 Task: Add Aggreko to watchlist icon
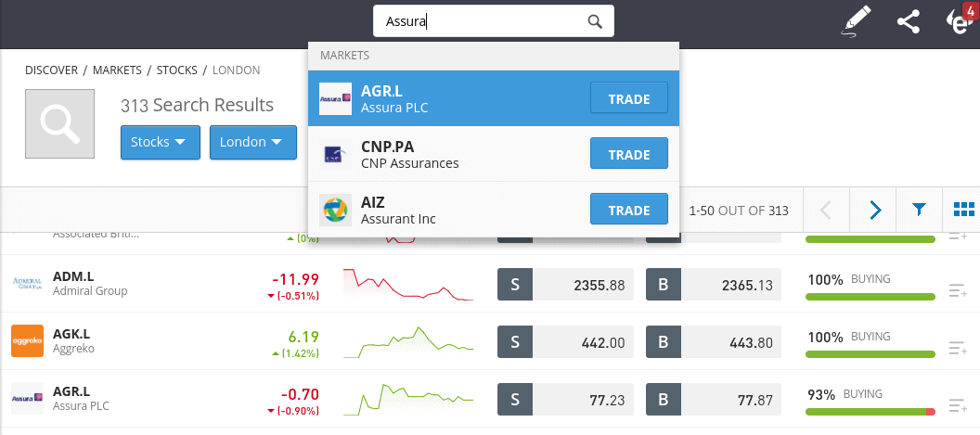[x=958, y=348]
